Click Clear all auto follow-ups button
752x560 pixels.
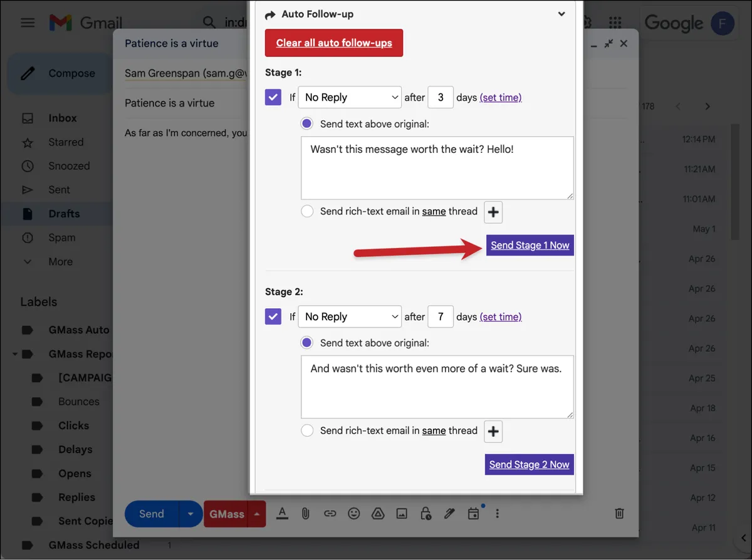334,43
